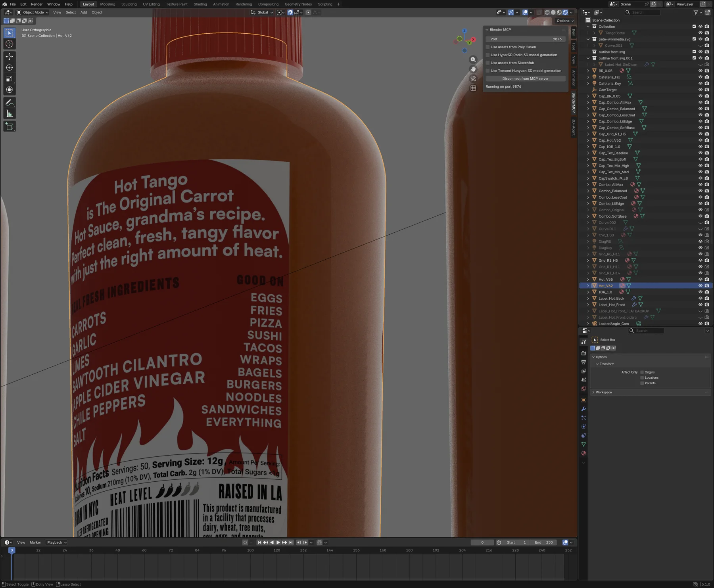Select the Add Cube tool
The height and width of the screenshot is (588, 714).
pos(10,126)
